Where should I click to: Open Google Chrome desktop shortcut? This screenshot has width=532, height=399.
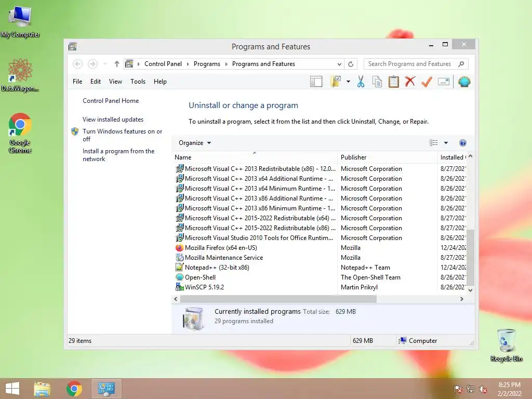(x=20, y=133)
